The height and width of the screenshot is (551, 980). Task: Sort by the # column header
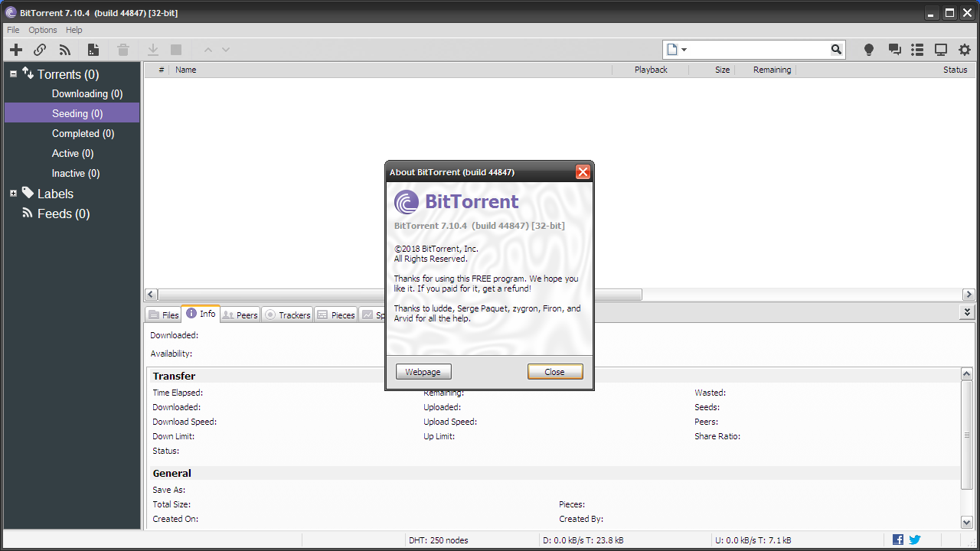coord(157,70)
